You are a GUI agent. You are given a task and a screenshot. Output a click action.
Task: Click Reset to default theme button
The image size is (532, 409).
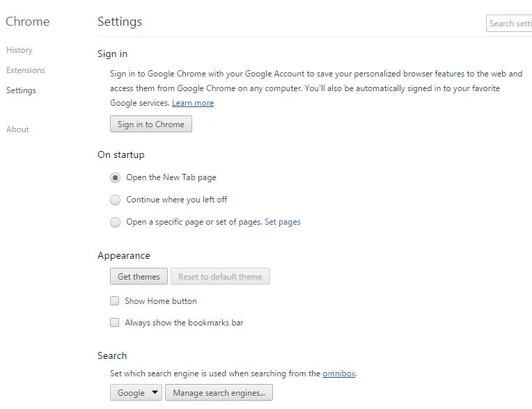[x=220, y=277]
